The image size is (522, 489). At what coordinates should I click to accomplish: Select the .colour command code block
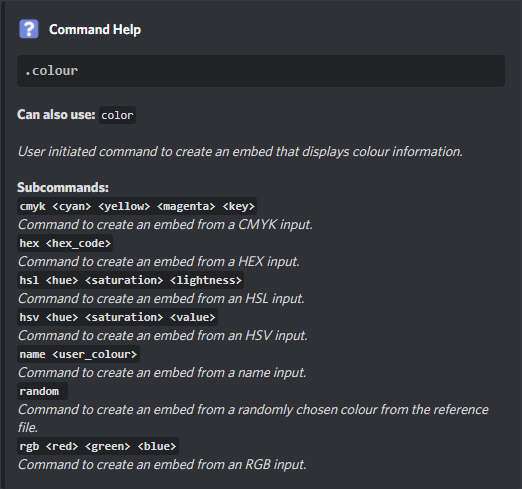click(x=261, y=71)
